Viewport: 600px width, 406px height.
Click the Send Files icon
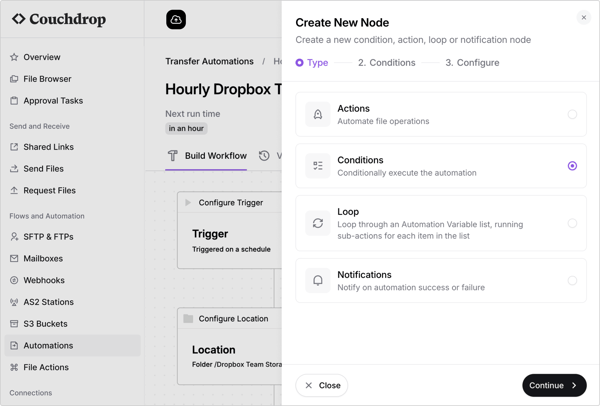point(14,169)
